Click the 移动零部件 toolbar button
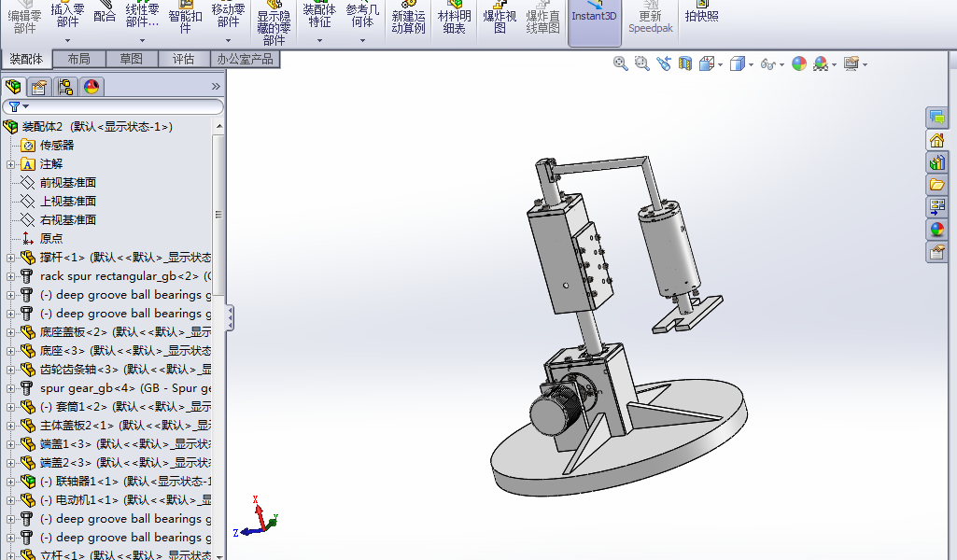The height and width of the screenshot is (560, 957). (x=228, y=16)
